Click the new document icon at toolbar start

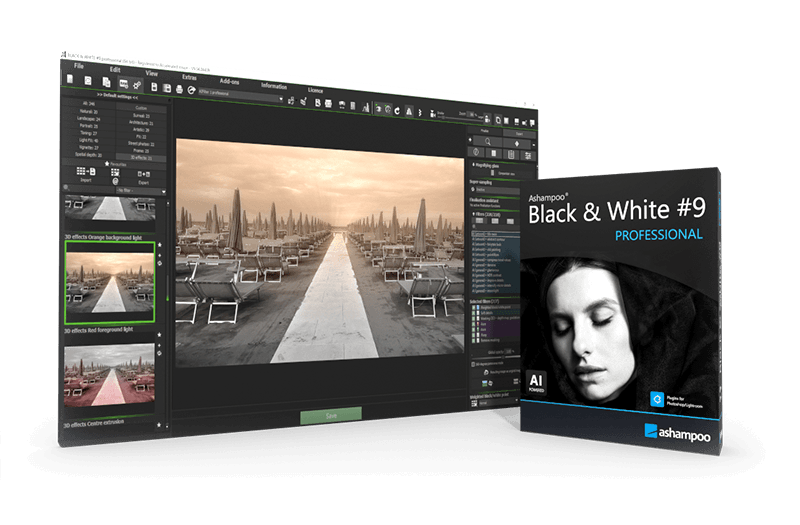(x=70, y=79)
